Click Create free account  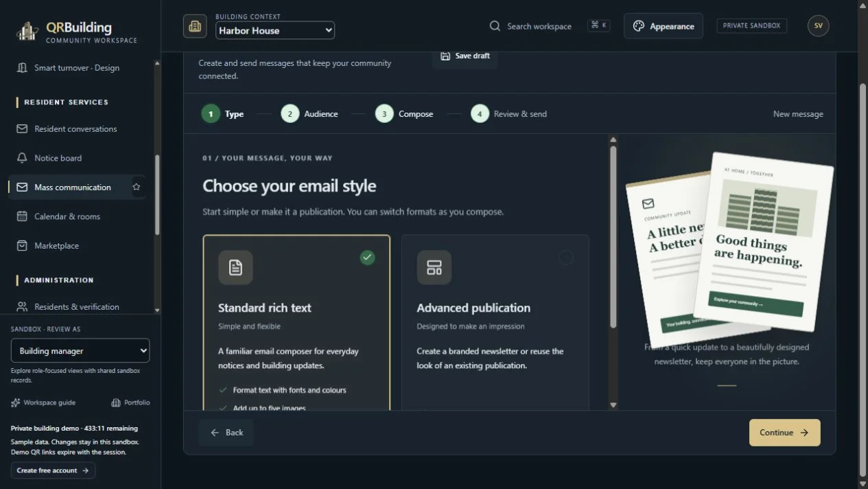point(53,470)
